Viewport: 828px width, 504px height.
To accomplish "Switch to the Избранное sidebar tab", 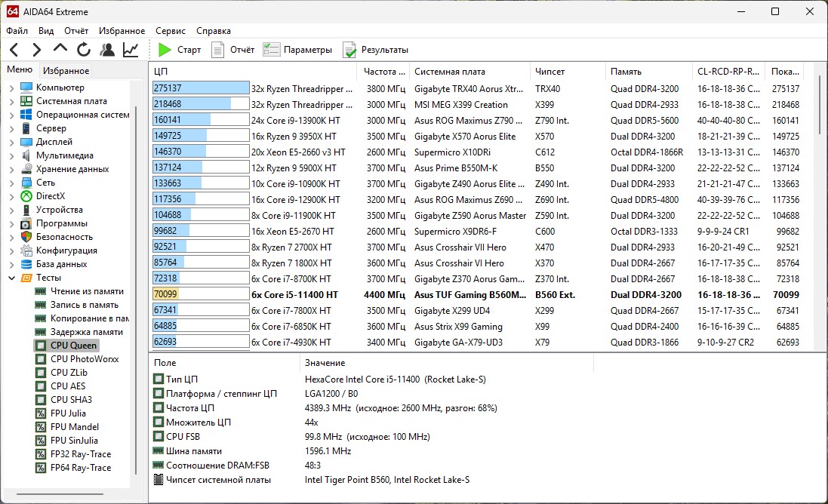I will 66,71.
